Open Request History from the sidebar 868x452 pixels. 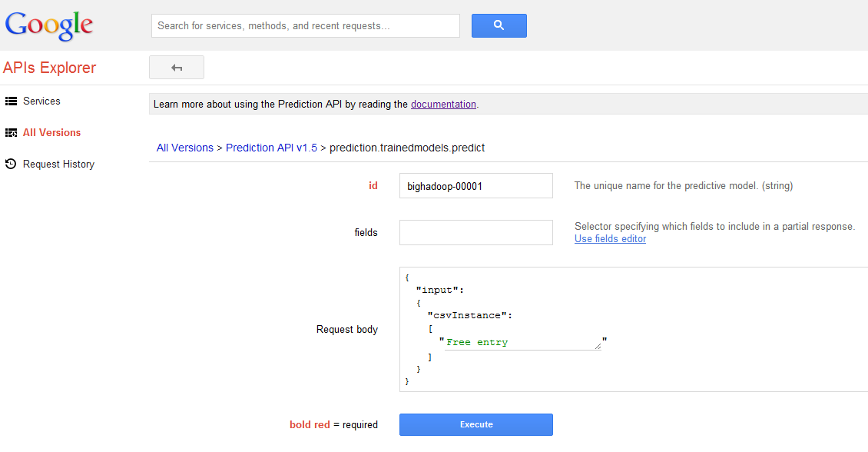58,165
